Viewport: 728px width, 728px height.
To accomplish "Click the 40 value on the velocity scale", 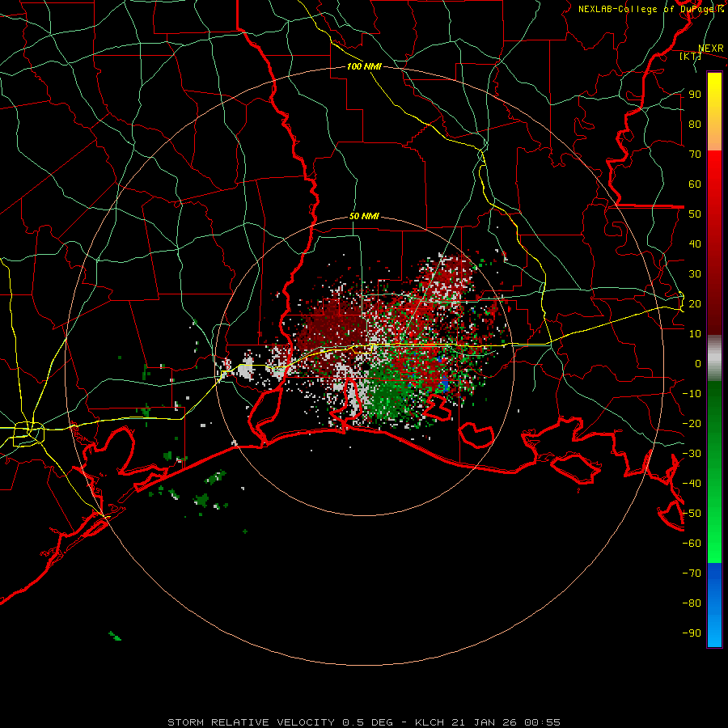I will click(x=695, y=244).
